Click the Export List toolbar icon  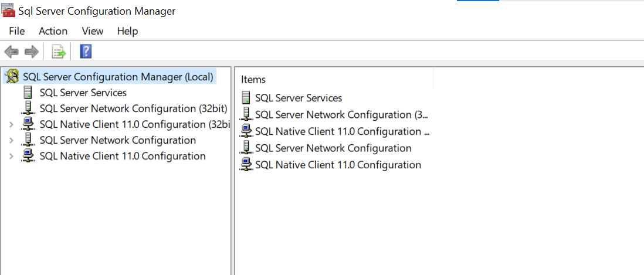click(x=59, y=52)
